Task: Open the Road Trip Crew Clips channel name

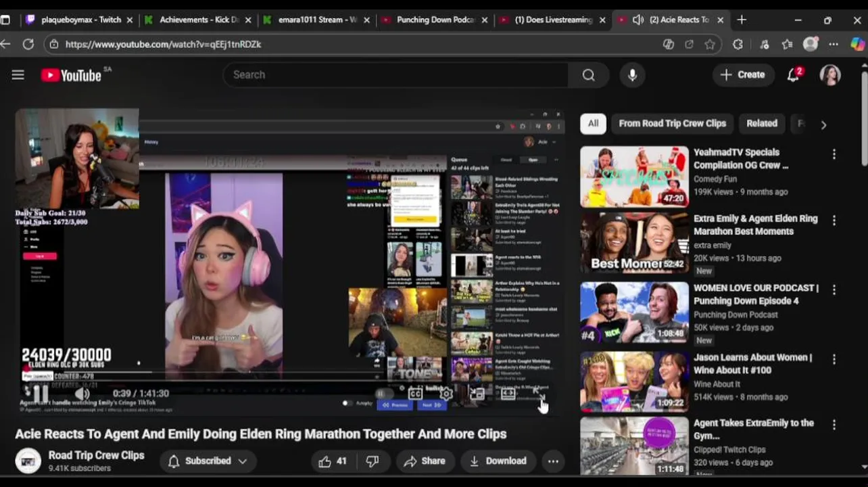Action: [96, 455]
